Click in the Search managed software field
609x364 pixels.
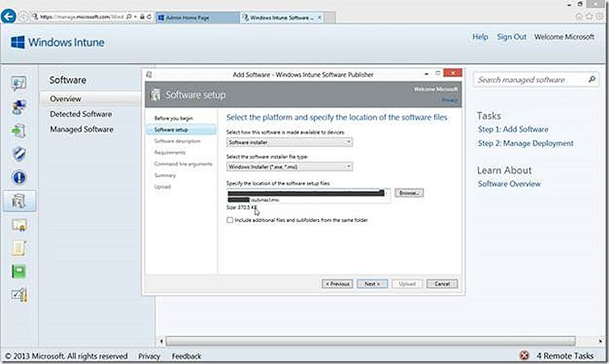530,79
